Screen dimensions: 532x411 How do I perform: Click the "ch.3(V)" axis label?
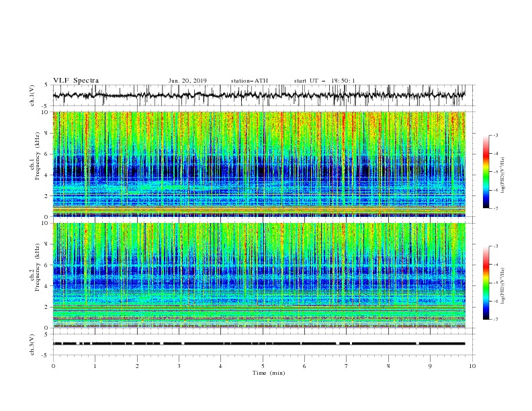[32, 345]
